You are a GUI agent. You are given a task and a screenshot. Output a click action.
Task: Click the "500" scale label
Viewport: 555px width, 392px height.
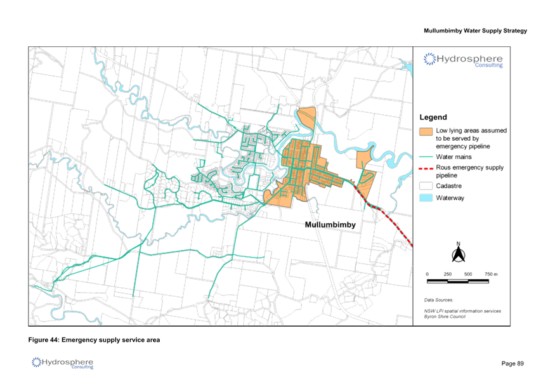tap(468, 274)
